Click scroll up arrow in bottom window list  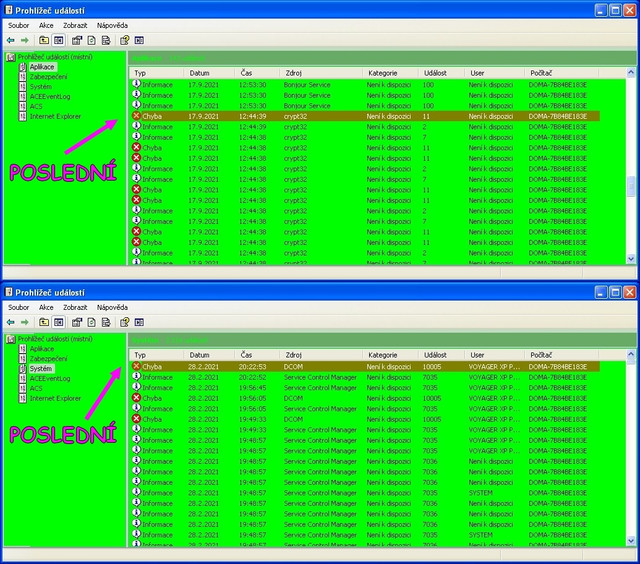(631, 355)
